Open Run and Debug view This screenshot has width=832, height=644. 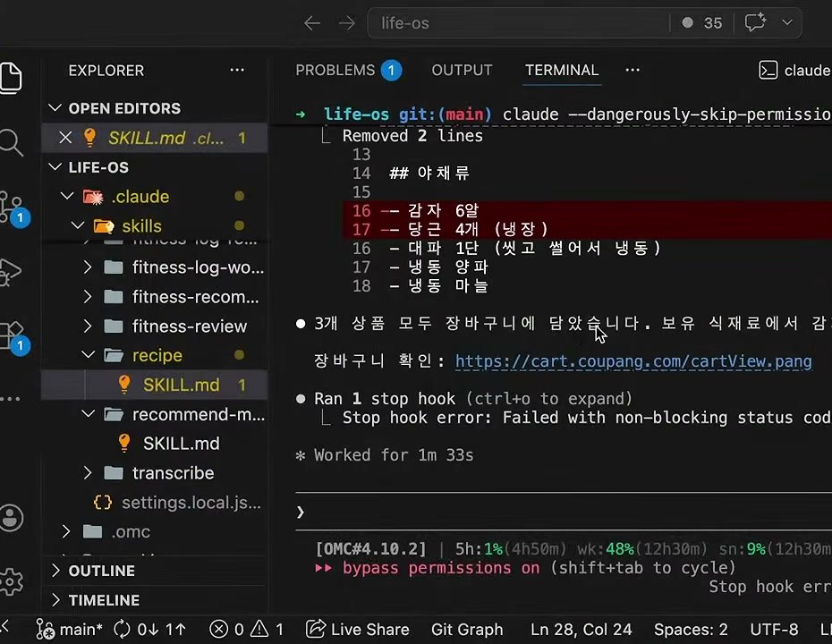(x=11, y=272)
